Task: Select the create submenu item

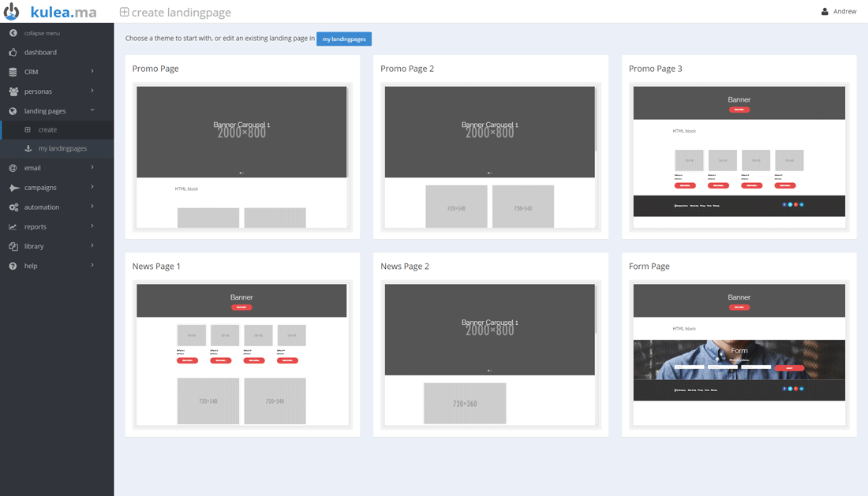Action: (x=47, y=129)
